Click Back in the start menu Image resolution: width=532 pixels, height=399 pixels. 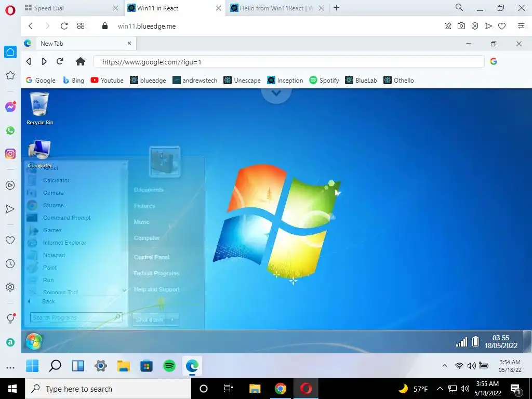coord(47,301)
